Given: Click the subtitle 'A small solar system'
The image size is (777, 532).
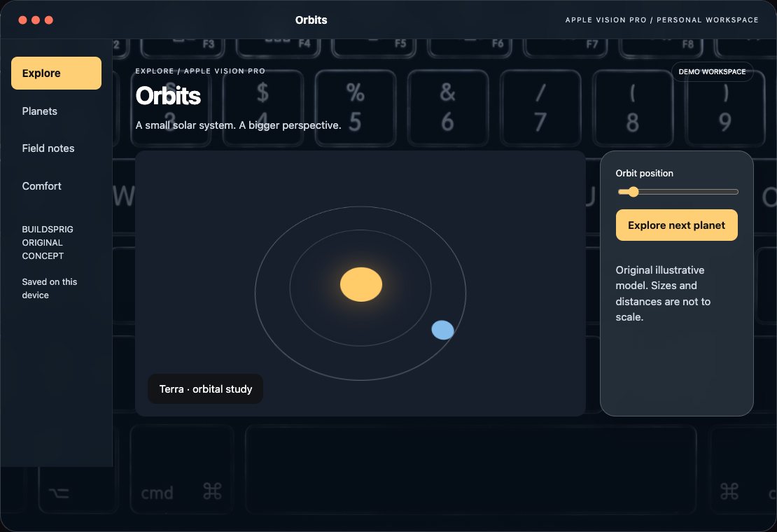Looking at the screenshot, I should [239, 125].
